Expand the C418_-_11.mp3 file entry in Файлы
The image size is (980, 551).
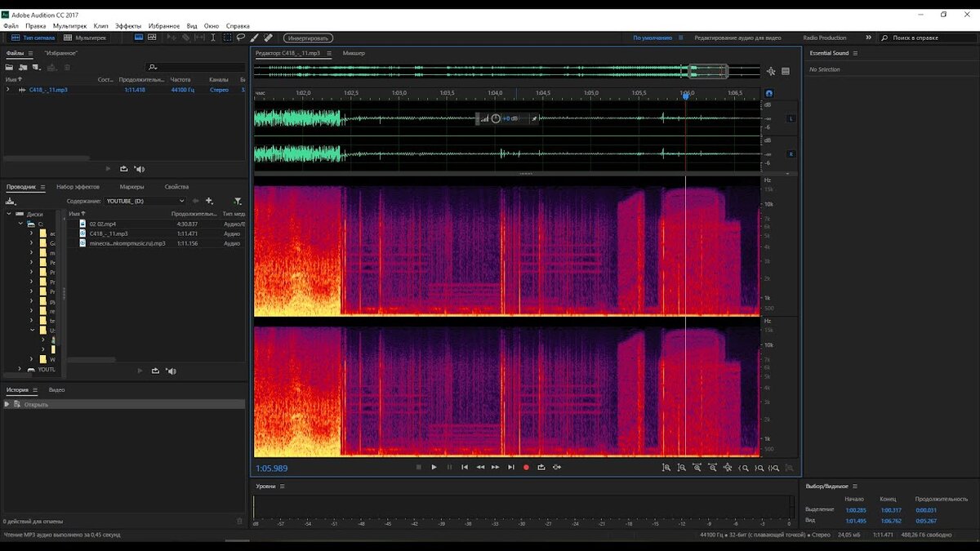pos(8,90)
